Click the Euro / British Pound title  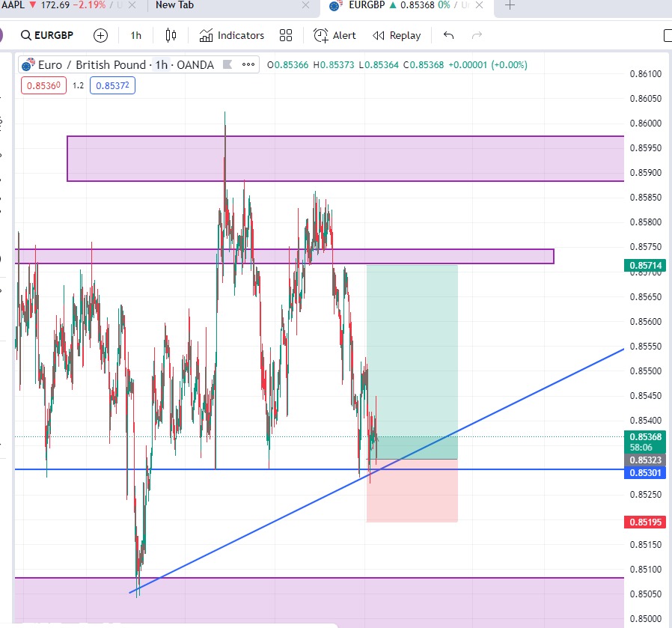pyautogui.click(x=92, y=64)
